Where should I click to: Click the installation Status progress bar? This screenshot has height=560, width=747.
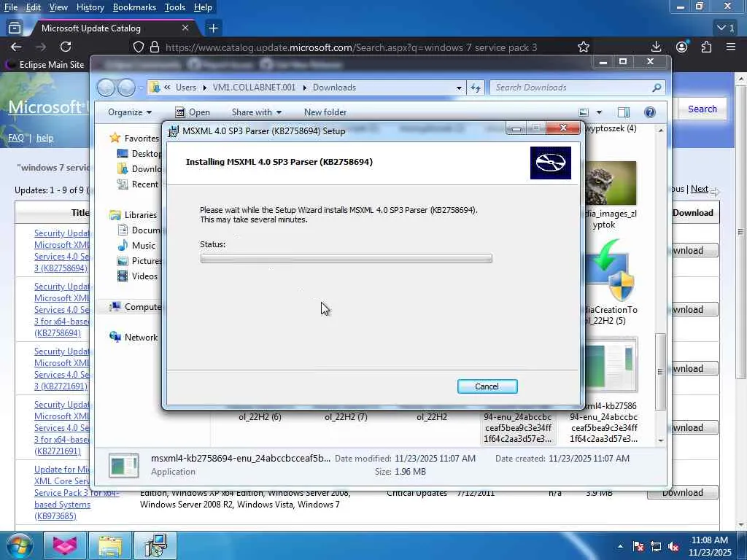[x=346, y=258]
